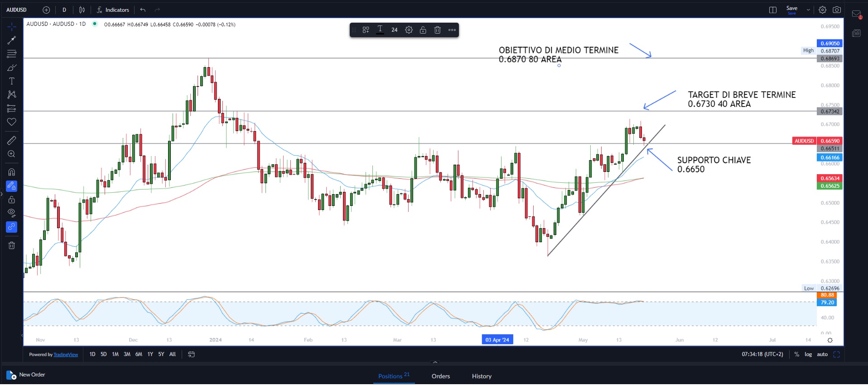Open the TradingView link
Viewport: 868px width, 386px height.
pyautogui.click(x=66, y=355)
